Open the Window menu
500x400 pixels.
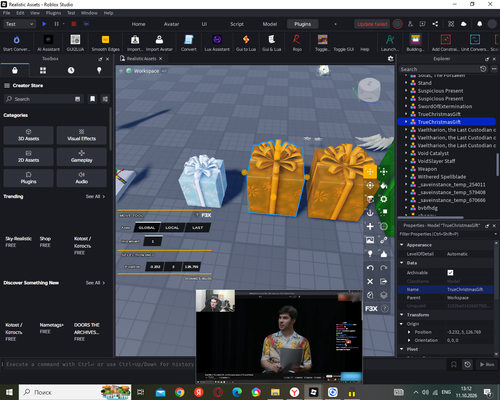[x=89, y=13]
